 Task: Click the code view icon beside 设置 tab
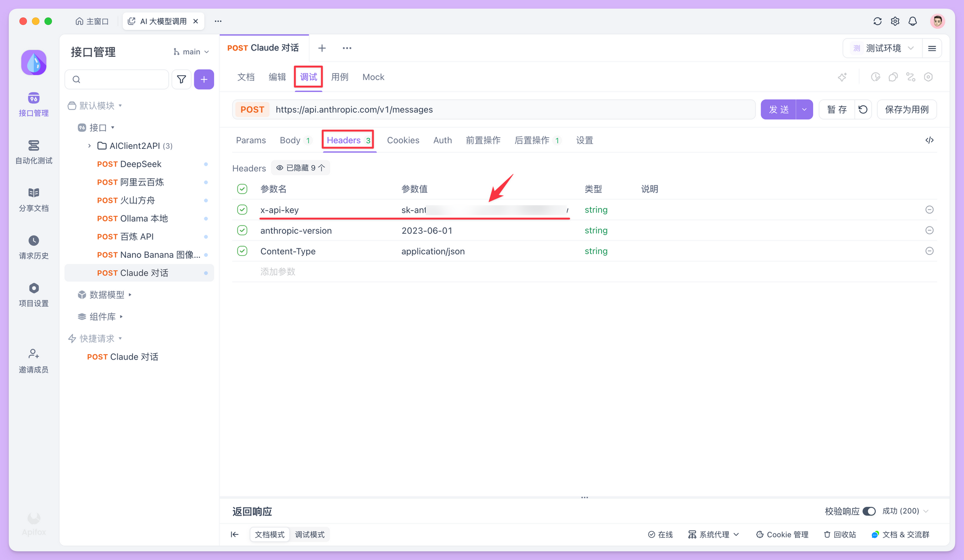[929, 140]
